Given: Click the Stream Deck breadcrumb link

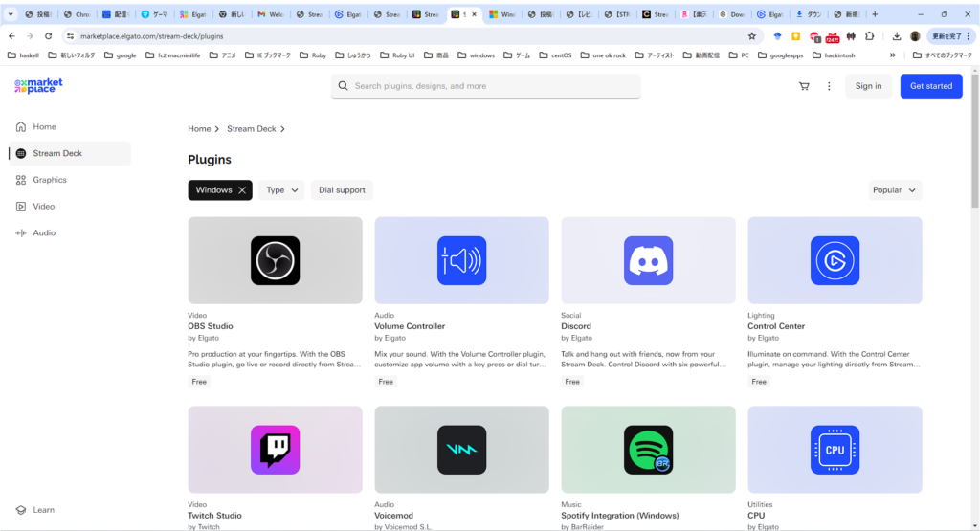Looking at the screenshot, I should pos(252,129).
